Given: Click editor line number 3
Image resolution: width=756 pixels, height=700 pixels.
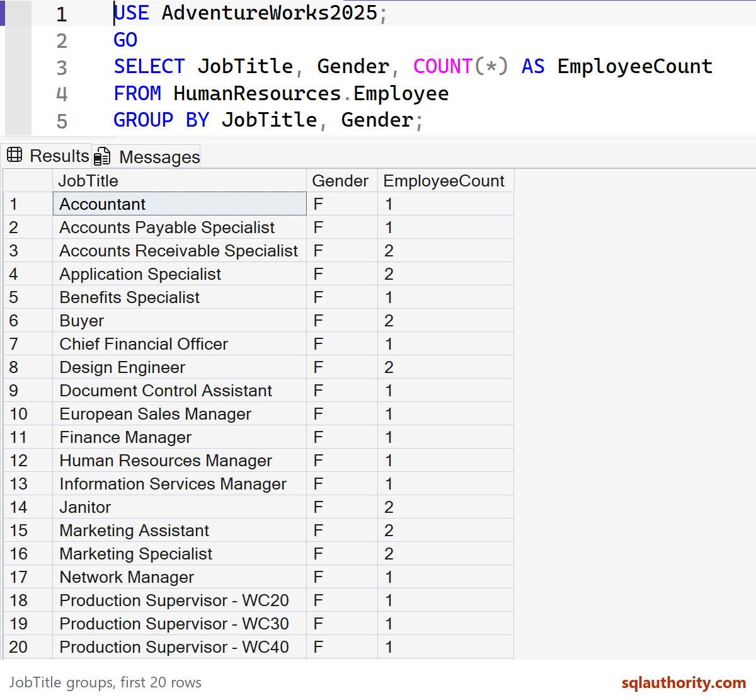Looking at the screenshot, I should [x=61, y=67].
